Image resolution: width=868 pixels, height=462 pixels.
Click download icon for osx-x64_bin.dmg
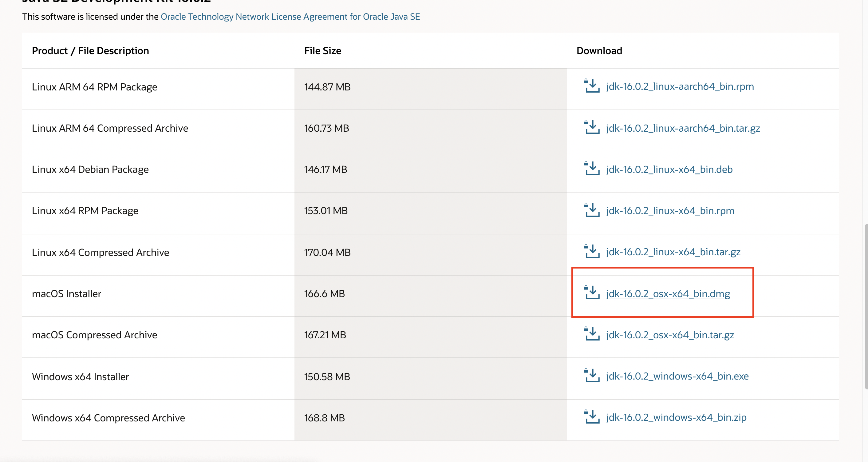[x=591, y=293]
